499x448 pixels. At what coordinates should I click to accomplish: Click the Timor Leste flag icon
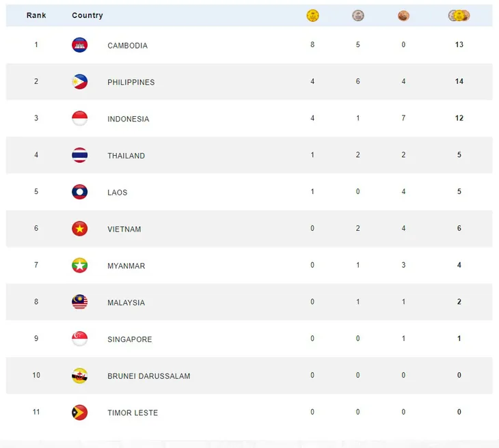(79, 412)
